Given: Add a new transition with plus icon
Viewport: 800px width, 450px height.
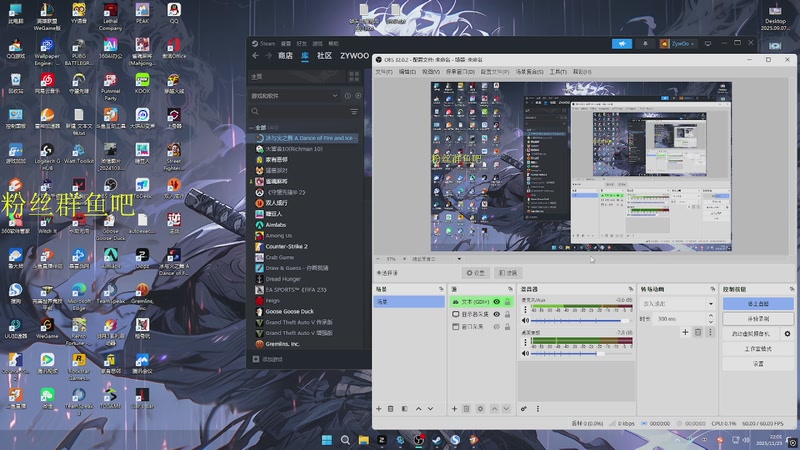Looking at the screenshot, I should pyautogui.click(x=685, y=332).
